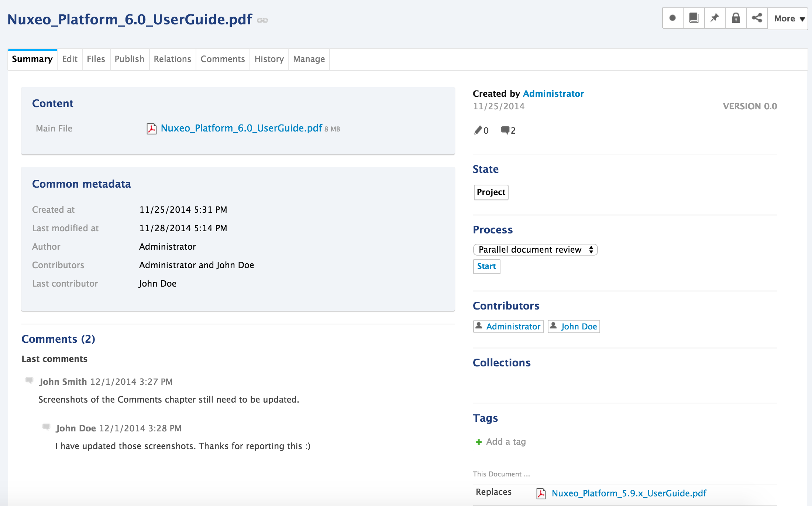Click the Start workflow button
812x506 pixels.
pyautogui.click(x=486, y=266)
